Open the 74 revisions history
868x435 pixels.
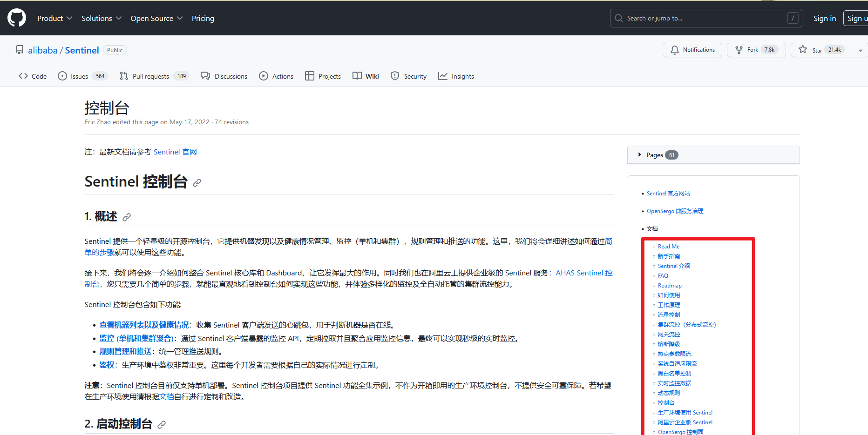231,122
